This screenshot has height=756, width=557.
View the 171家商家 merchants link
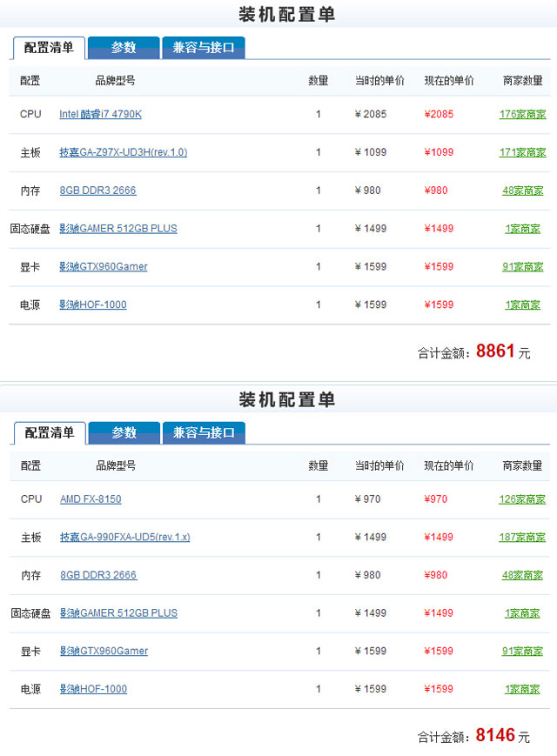coord(523,152)
